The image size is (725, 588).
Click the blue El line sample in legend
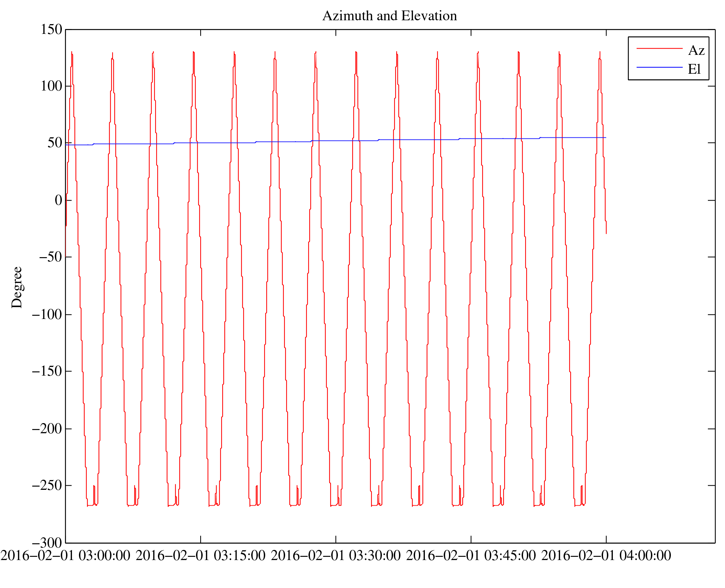tap(659, 67)
